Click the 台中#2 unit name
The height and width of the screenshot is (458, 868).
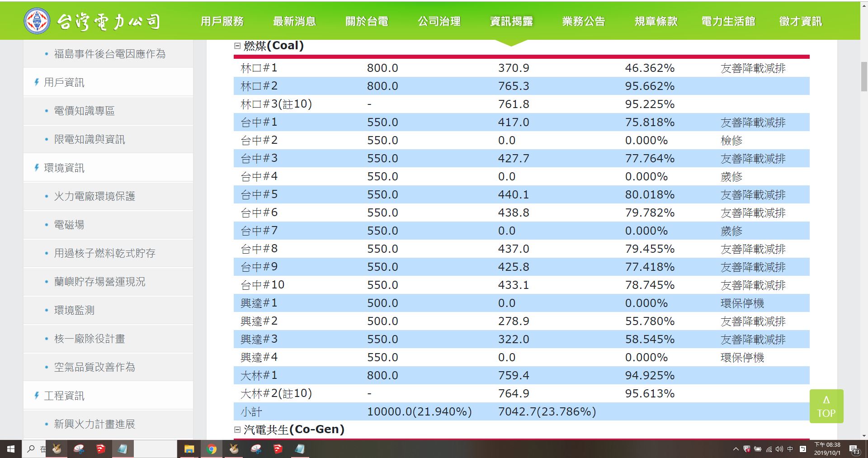259,140
